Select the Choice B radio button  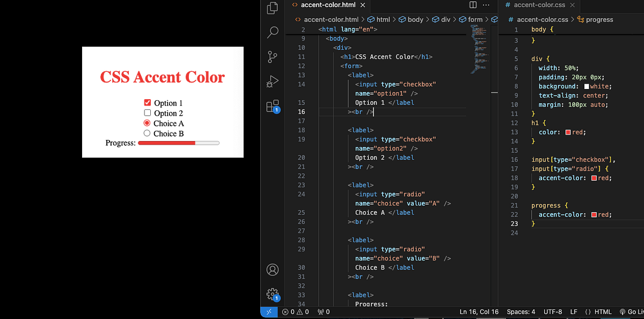[146, 133]
